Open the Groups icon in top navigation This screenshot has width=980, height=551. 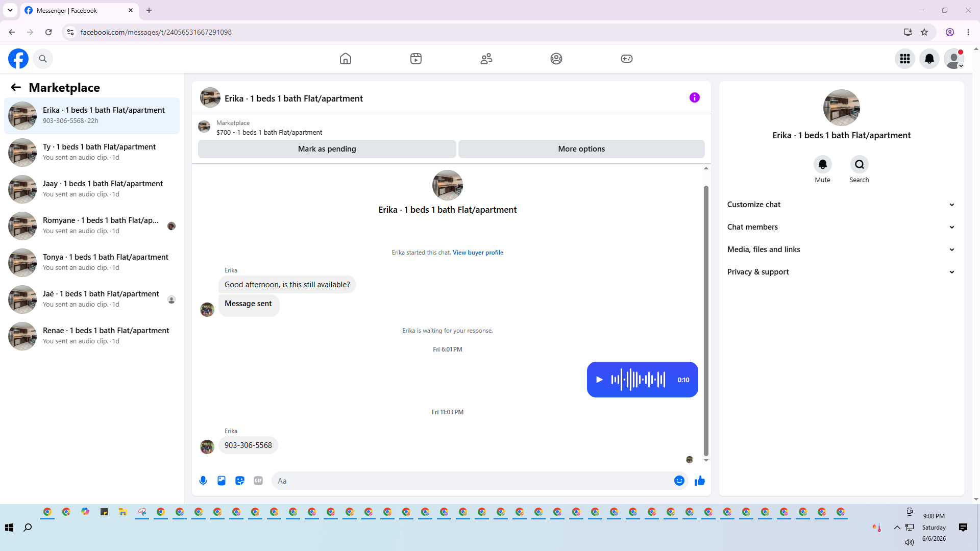[556, 59]
